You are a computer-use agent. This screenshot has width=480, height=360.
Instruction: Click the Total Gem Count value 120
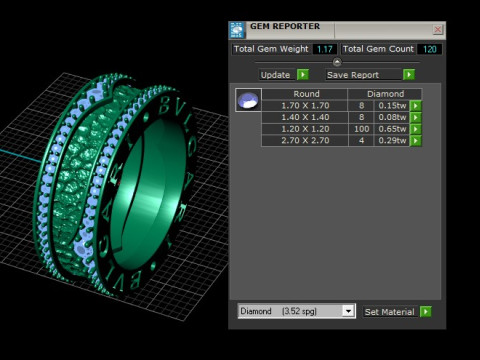click(x=430, y=49)
